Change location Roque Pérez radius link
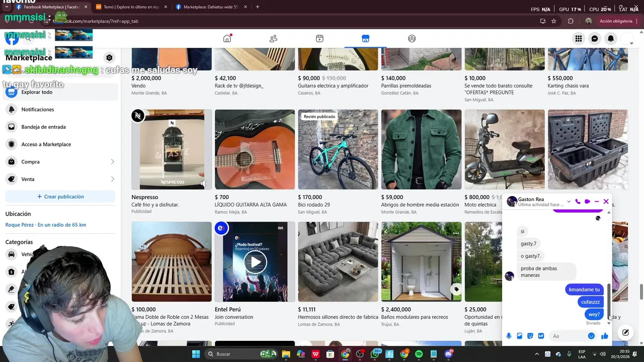This screenshot has height=362, width=644. pos(46,225)
